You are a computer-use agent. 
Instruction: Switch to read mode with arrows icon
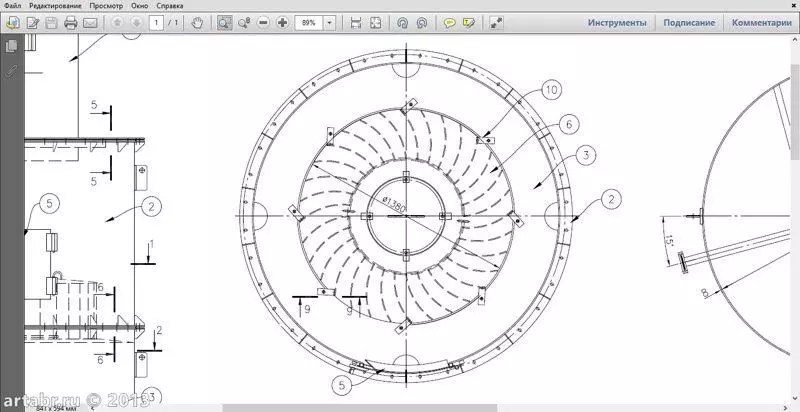pos(496,23)
